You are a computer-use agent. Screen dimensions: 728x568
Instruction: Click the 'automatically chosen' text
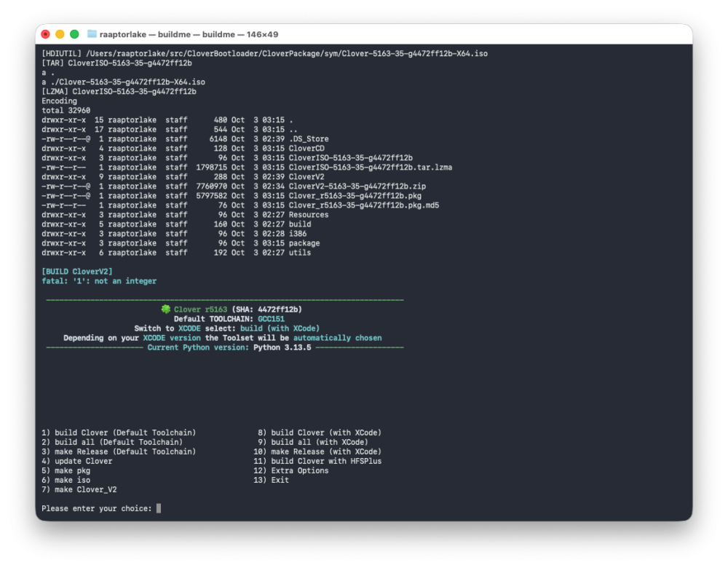coord(338,338)
